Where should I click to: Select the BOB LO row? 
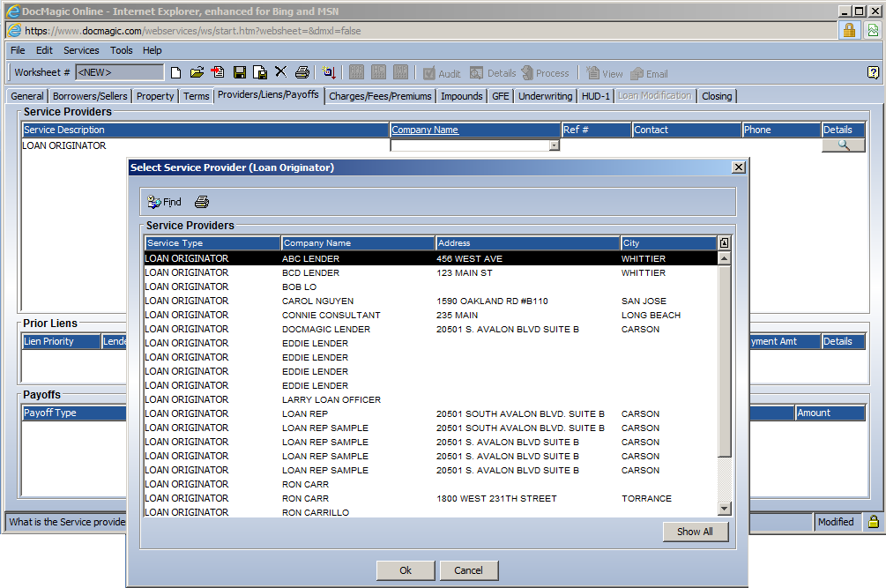[430, 287]
